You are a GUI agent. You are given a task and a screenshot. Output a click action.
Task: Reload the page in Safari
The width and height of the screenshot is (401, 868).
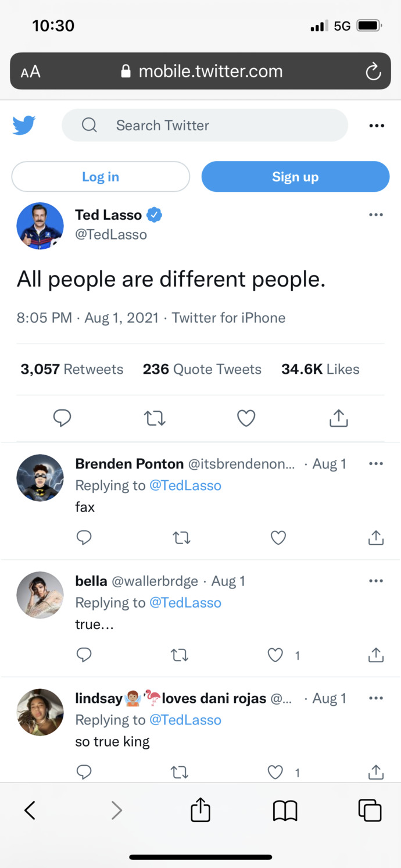click(x=373, y=72)
